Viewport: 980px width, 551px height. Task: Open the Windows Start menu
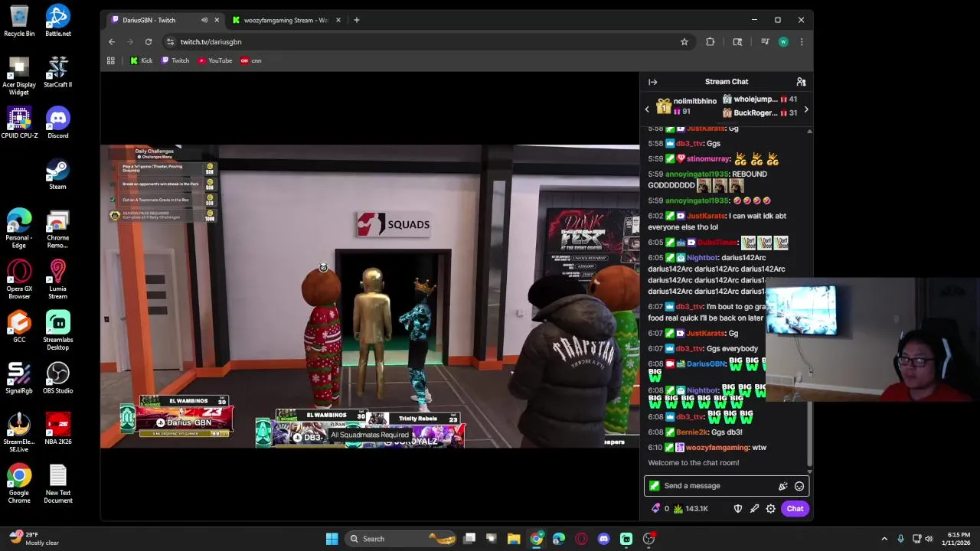pyautogui.click(x=332, y=539)
